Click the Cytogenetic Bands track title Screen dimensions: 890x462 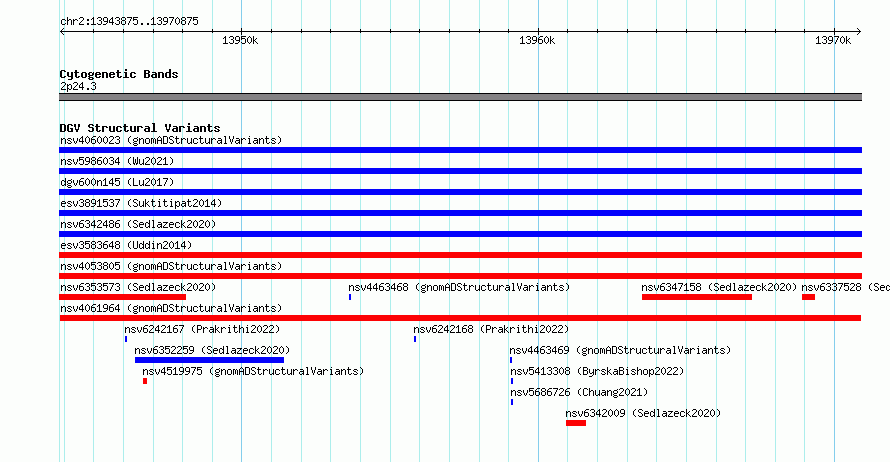[x=119, y=74]
